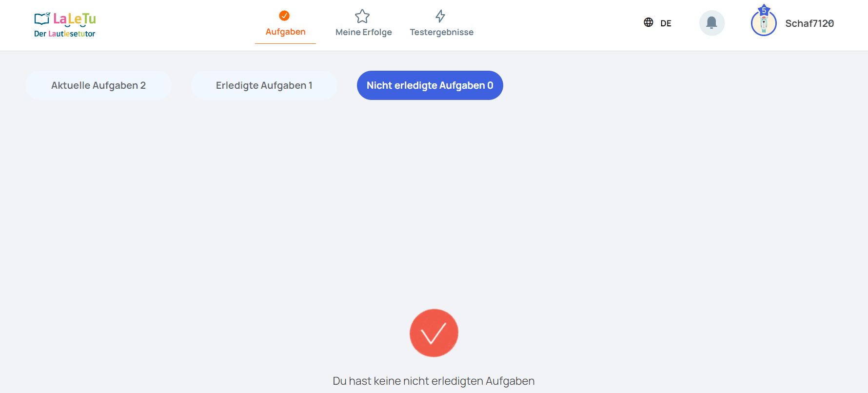Click the level 5 star badge

coord(764,10)
